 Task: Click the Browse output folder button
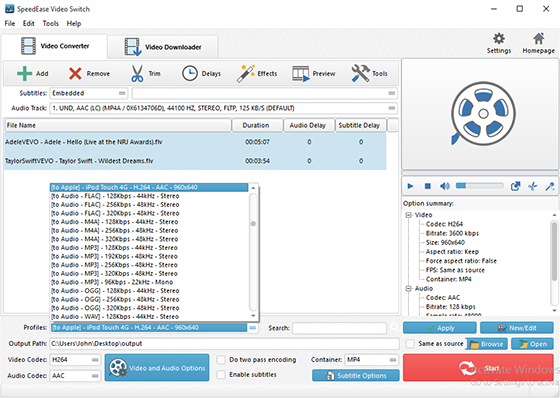[x=486, y=344]
